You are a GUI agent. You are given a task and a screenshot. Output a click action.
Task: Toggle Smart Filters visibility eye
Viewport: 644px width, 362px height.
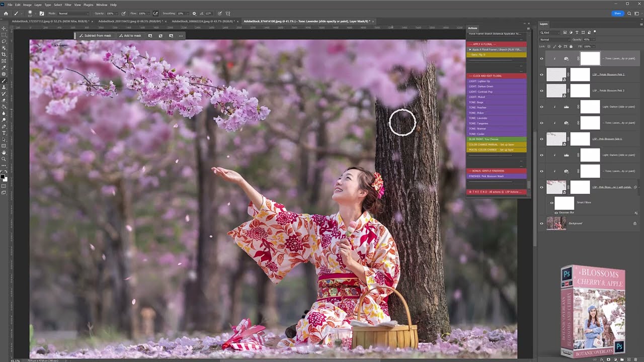pyautogui.click(x=551, y=203)
